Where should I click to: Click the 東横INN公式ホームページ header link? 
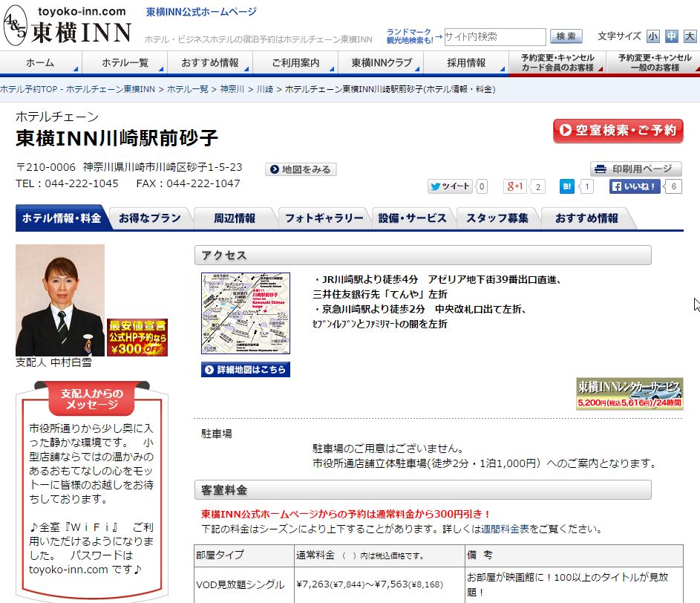[201, 12]
